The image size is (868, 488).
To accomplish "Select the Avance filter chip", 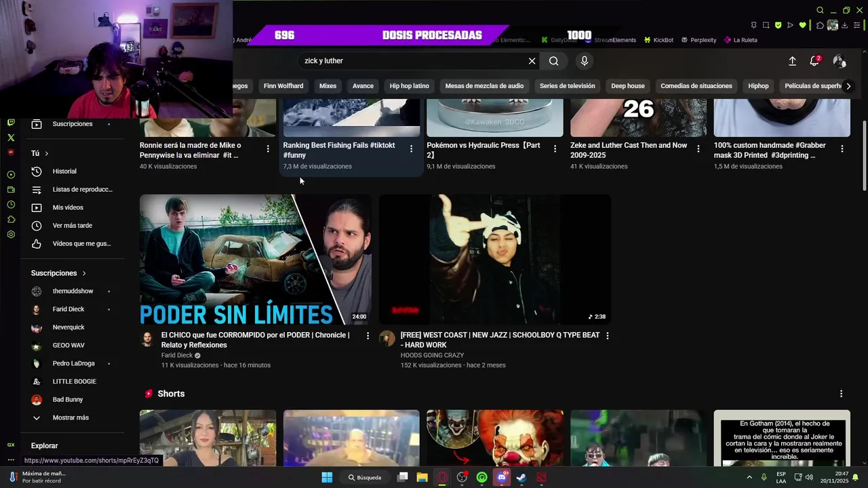I will point(363,86).
